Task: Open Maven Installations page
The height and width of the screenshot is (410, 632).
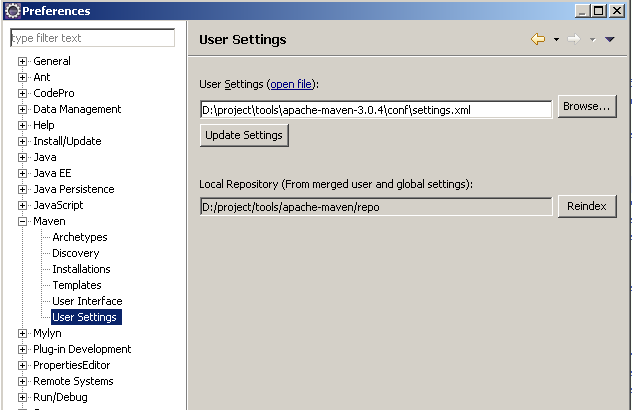Action: pyautogui.click(x=81, y=269)
